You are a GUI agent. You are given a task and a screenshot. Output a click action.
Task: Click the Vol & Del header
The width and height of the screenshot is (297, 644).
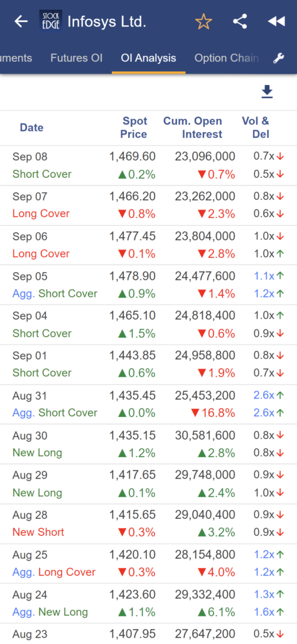point(256,127)
